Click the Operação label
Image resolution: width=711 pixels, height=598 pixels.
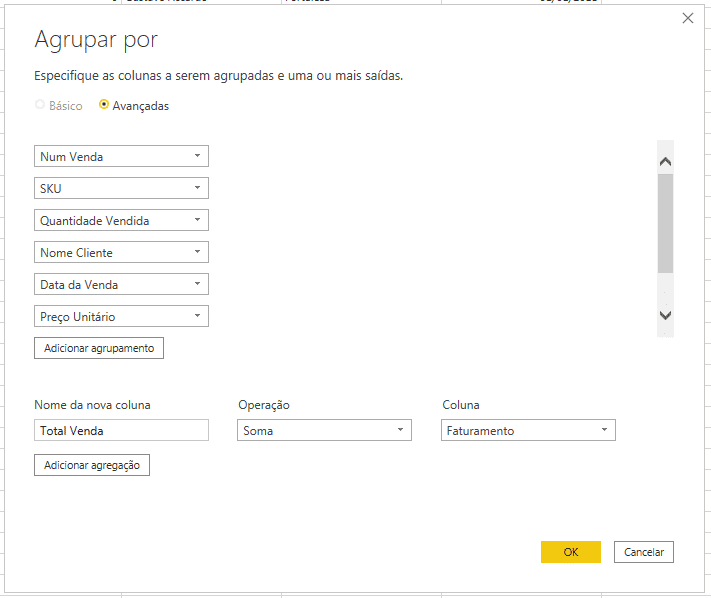pos(264,405)
